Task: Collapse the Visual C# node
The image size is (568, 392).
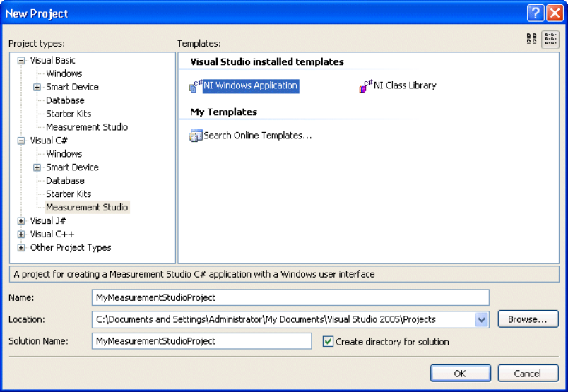Action: [x=21, y=141]
